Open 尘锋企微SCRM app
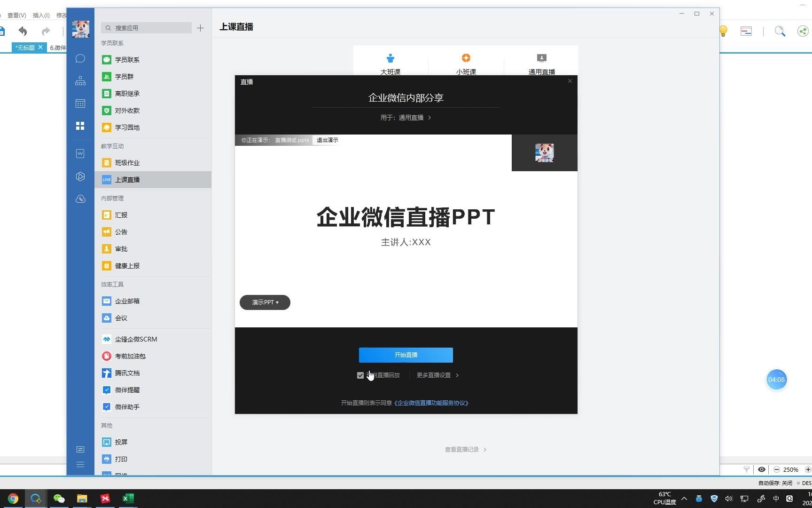Viewport: 812px width, 508px height. point(153,339)
